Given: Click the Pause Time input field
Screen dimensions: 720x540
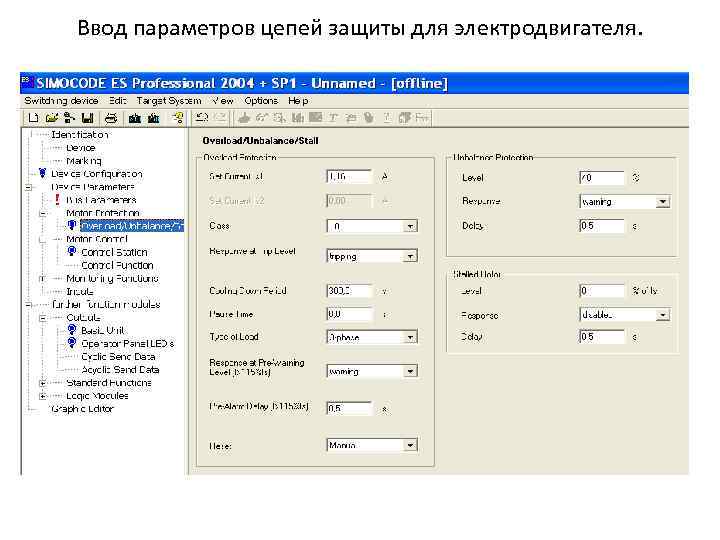Looking at the screenshot, I should click(349, 314).
